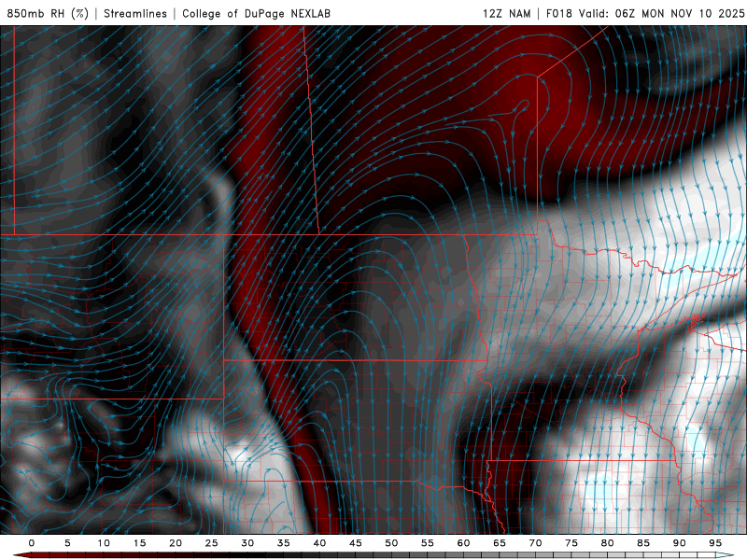
Task: Click the '25' colorbar label
Action: (212, 543)
